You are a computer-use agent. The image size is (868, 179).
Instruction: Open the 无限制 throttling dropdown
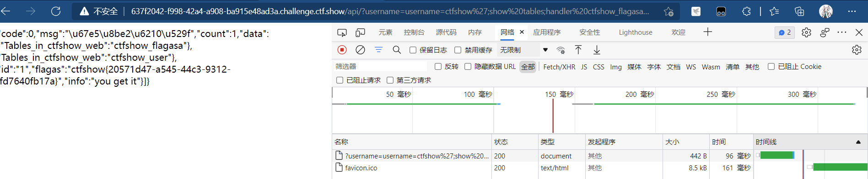click(x=524, y=50)
